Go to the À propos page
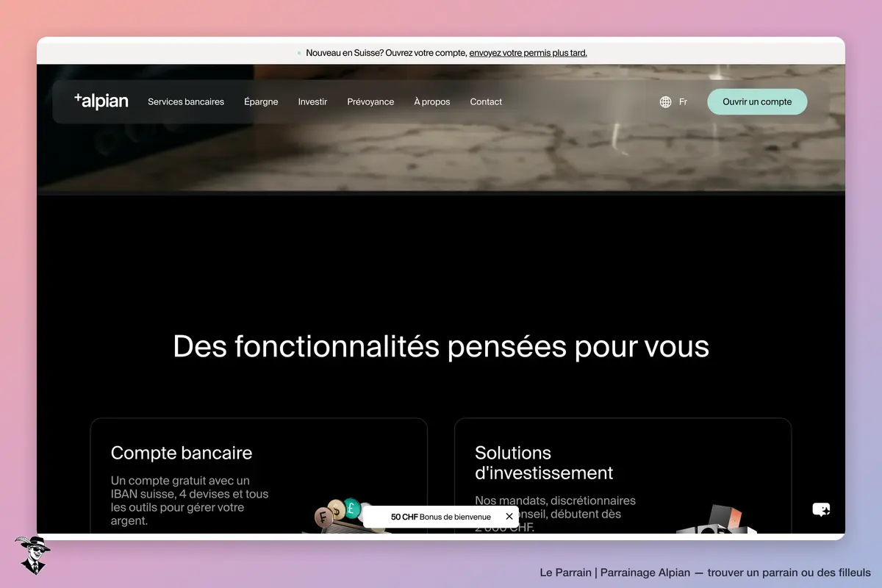Image resolution: width=882 pixels, height=588 pixels. pos(432,102)
